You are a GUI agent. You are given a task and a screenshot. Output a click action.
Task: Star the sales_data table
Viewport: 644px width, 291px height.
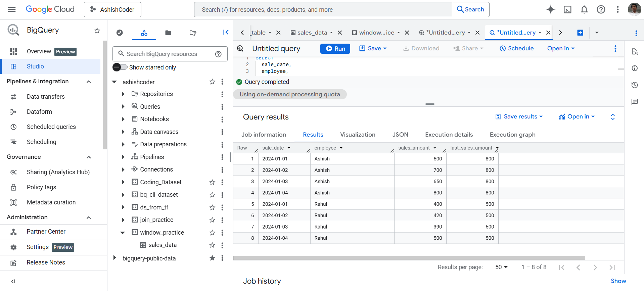tap(212, 245)
